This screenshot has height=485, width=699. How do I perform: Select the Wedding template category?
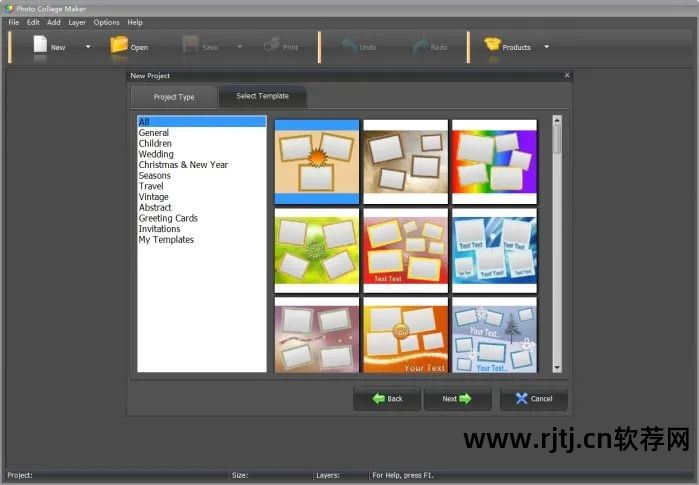156,154
